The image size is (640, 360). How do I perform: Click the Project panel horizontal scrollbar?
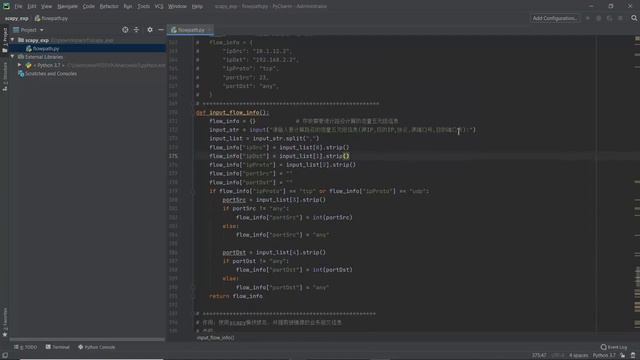pos(87,339)
